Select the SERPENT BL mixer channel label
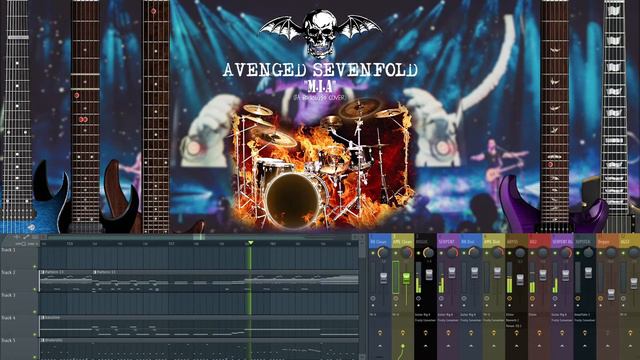This screenshot has width=640, height=360. tap(562, 242)
